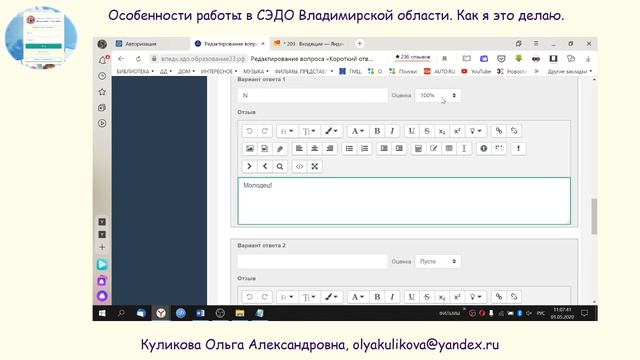This screenshot has height=360, width=640.
Task: Toggle HTML source view in answer 1 editor
Action: (299, 166)
